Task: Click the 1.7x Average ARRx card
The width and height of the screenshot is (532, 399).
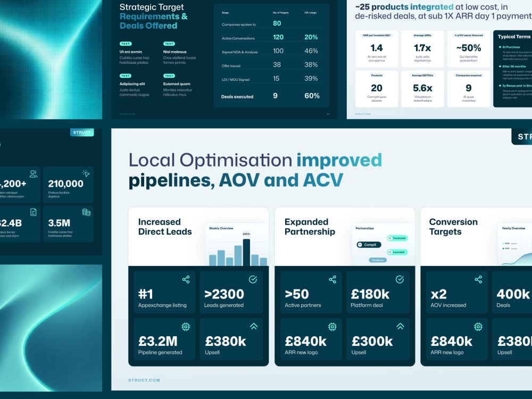Action: [422, 49]
